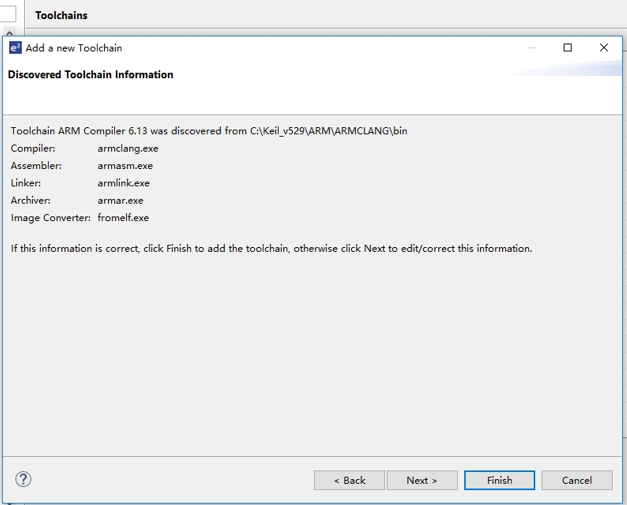Open the help question mark icon
Image resolution: width=627 pixels, height=505 pixels.
(x=23, y=479)
